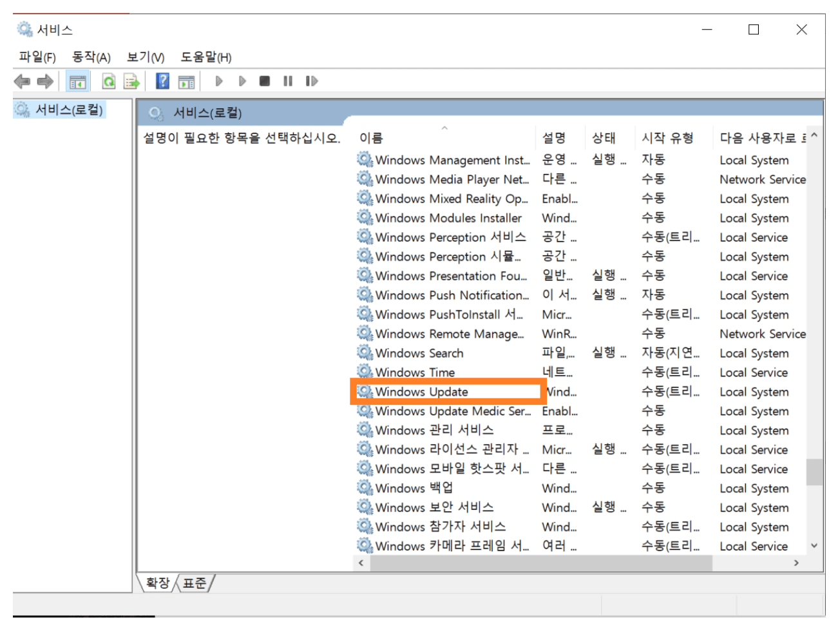Viewport: 840px width, 633px height.
Task: Click the horizontal scrollbar left arrow
Action: click(361, 563)
